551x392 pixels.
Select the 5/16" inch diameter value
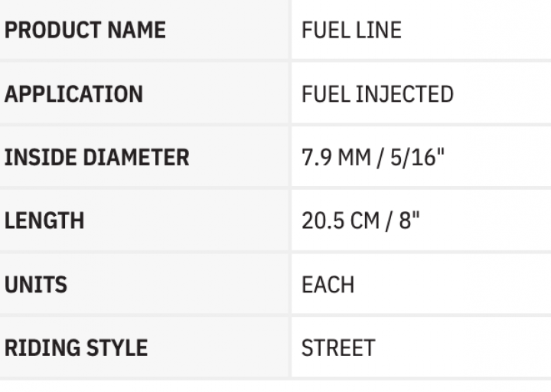pos(416,158)
